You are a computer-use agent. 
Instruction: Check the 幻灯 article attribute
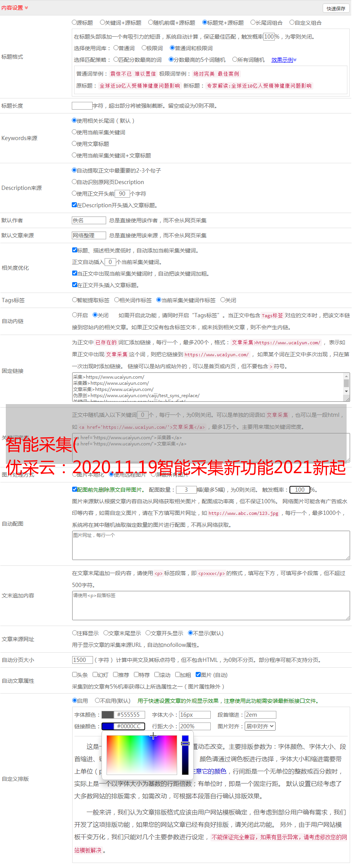coord(95,675)
